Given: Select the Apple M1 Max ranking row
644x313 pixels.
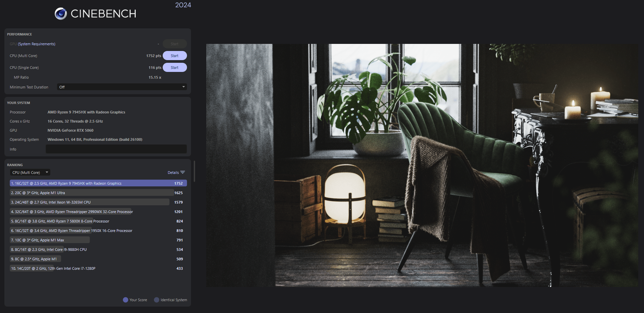Looking at the screenshot, I should point(98,240).
